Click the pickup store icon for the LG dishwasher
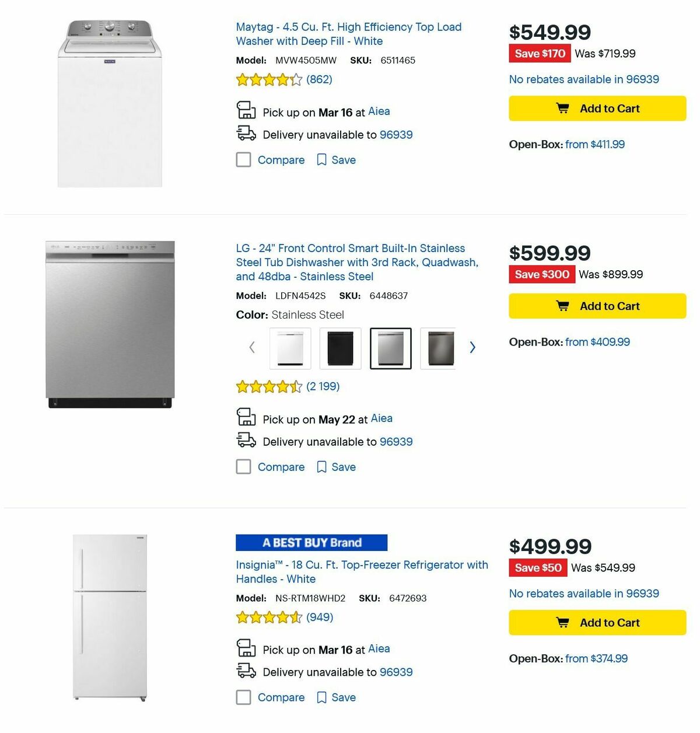Viewport: 700px width, 733px height. (247, 417)
